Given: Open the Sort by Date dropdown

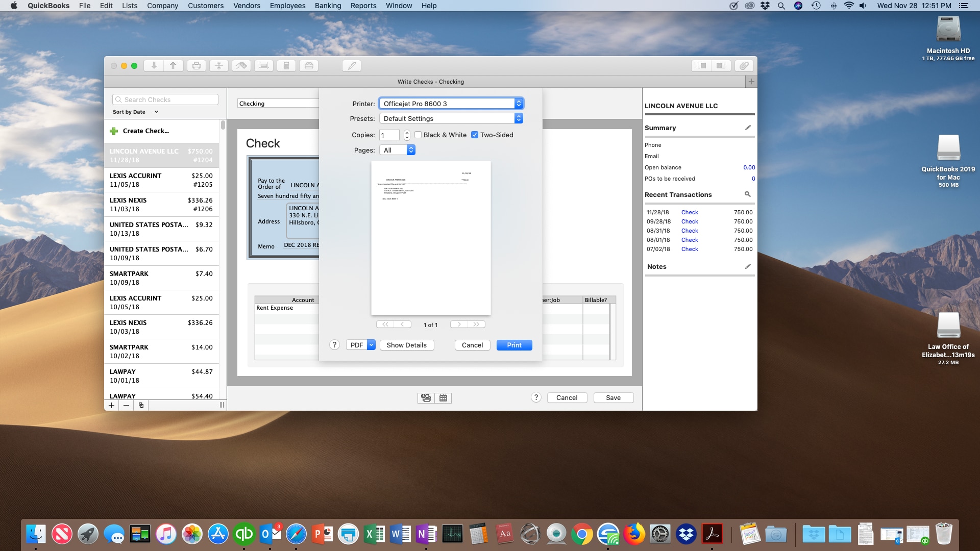Looking at the screenshot, I should click(136, 112).
